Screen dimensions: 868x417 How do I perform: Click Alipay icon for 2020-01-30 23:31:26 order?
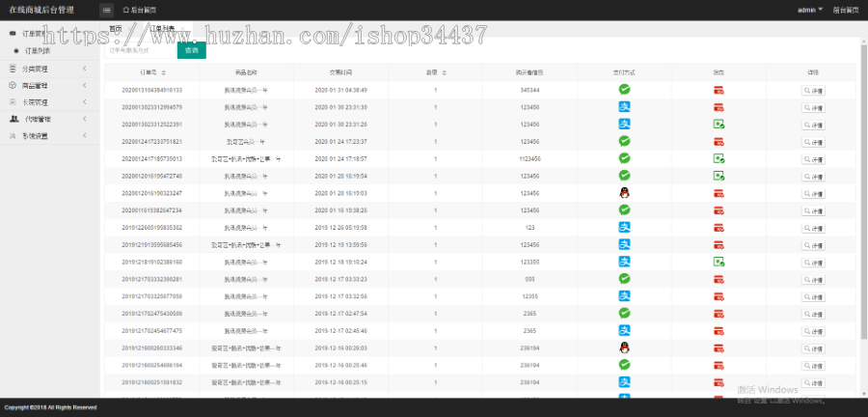[624, 124]
